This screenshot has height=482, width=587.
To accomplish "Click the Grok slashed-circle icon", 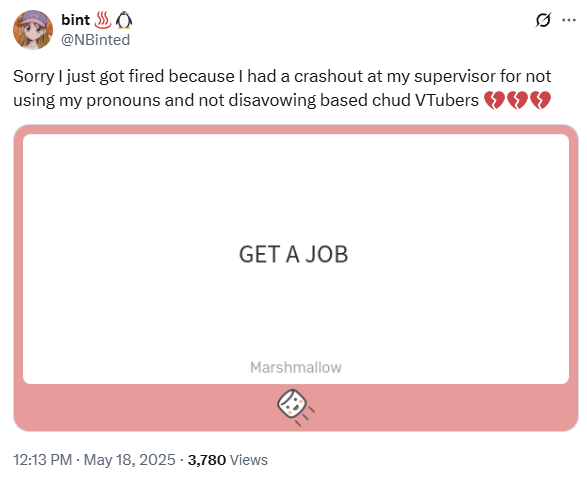I will (x=543, y=20).
